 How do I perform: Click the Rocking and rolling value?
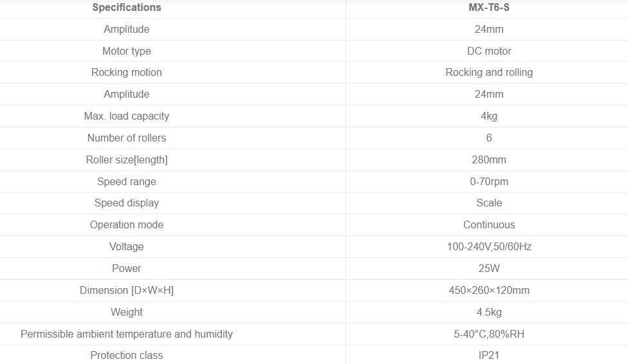[489, 73]
